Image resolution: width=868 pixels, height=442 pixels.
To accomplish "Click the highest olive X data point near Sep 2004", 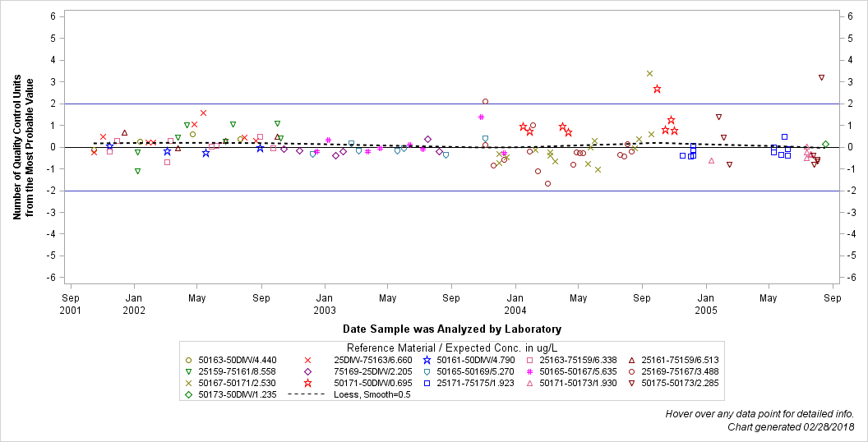I will coord(650,74).
